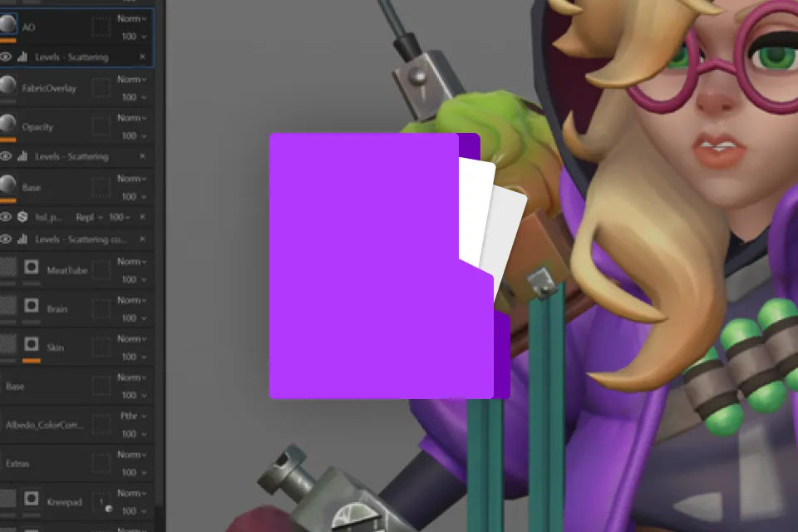The height and width of the screenshot is (532, 798).
Task: Click the Levels - Scattering co... histogram icon
Action: coord(22,239)
